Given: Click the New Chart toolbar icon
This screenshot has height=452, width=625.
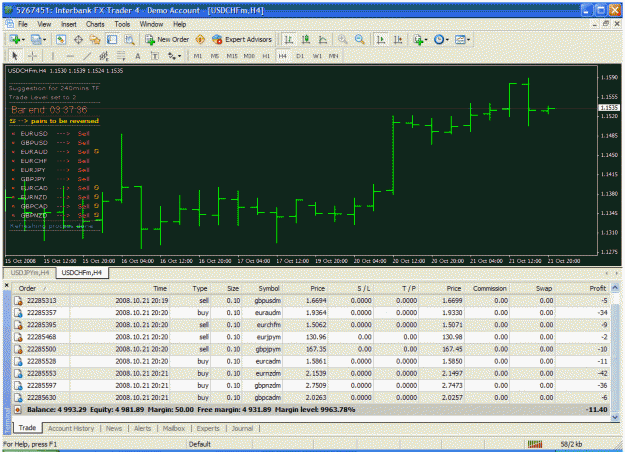Looking at the screenshot, I should coord(15,39).
